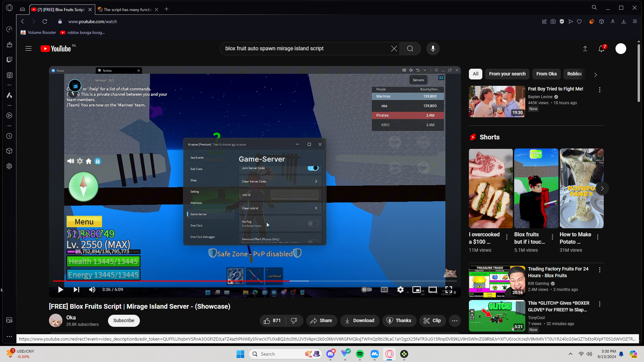Open options for Frat Boy video

coord(600,90)
